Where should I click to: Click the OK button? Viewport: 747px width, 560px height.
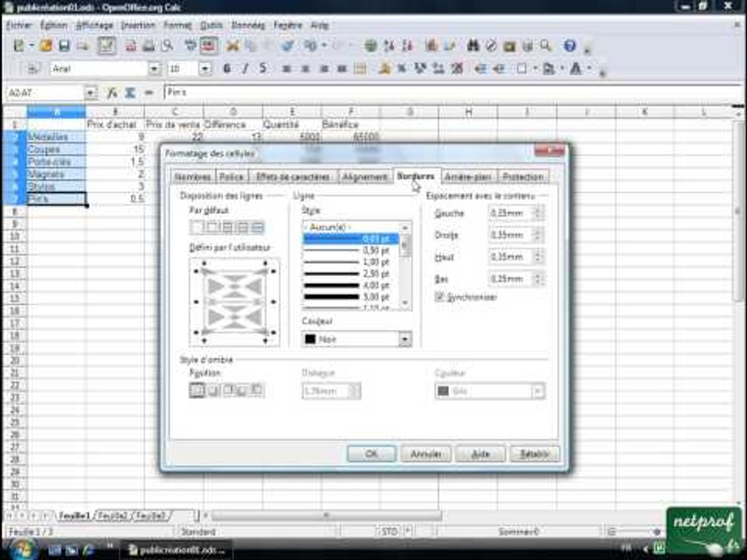pyautogui.click(x=372, y=453)
